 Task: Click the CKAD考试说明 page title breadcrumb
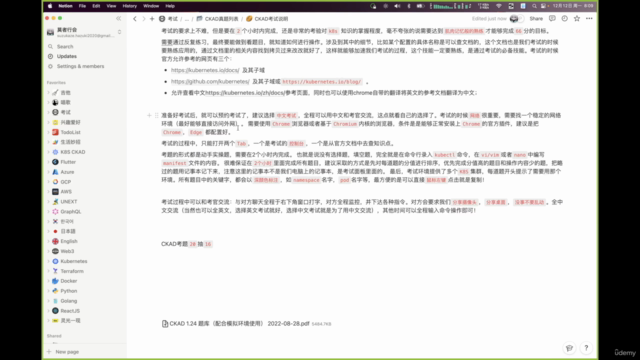click(x=267, y=19)
